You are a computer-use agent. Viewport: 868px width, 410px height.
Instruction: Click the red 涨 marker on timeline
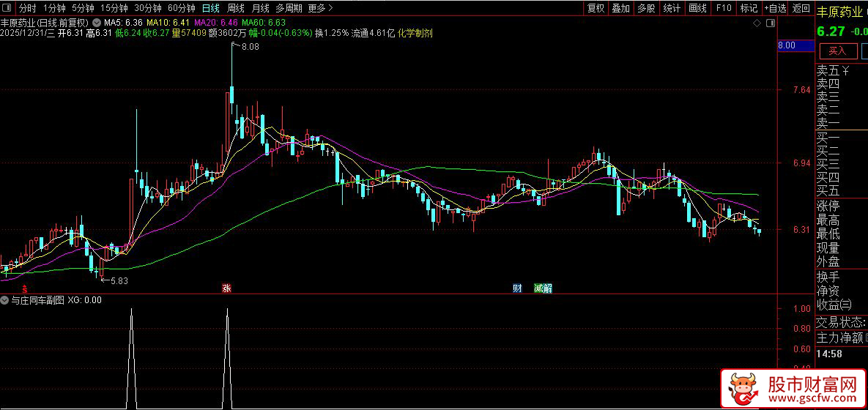[x=226, y=288]
